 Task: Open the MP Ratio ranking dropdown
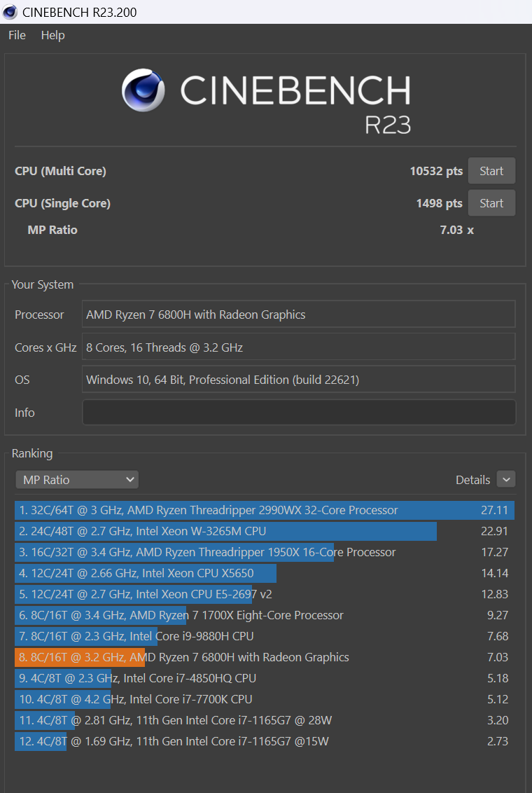tap(77, 479)
